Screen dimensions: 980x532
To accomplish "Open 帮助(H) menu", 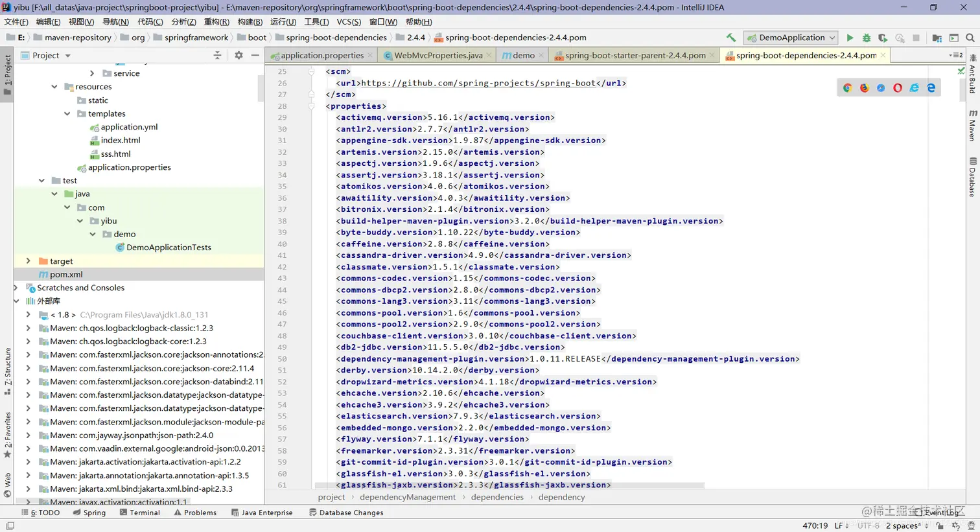I will [419, 21].
